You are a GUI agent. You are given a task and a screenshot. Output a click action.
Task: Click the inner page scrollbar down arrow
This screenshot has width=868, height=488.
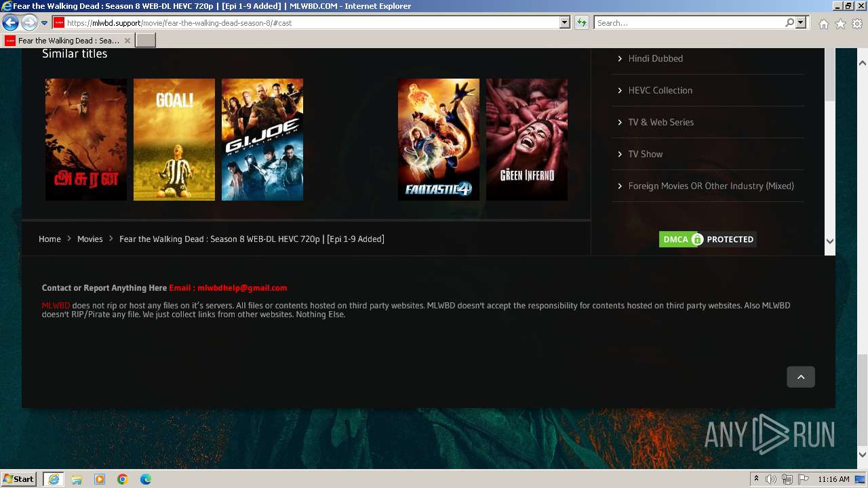(830, 241)
